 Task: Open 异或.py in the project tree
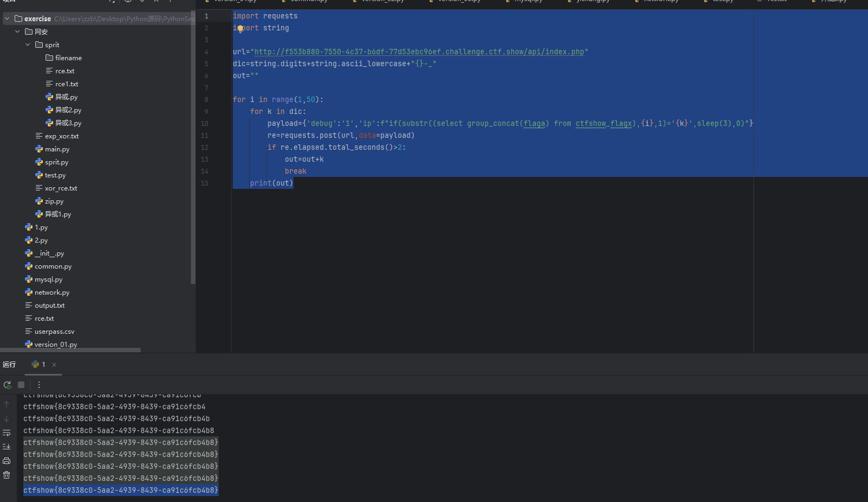(x=66, y=97)
